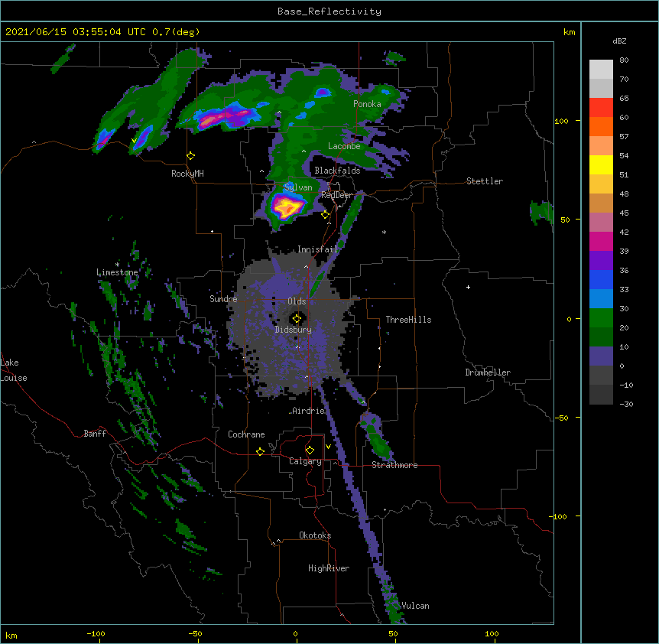
Task: Pick the purple 36-39 dBZ legend swatch
Action: tap(601, 261)
